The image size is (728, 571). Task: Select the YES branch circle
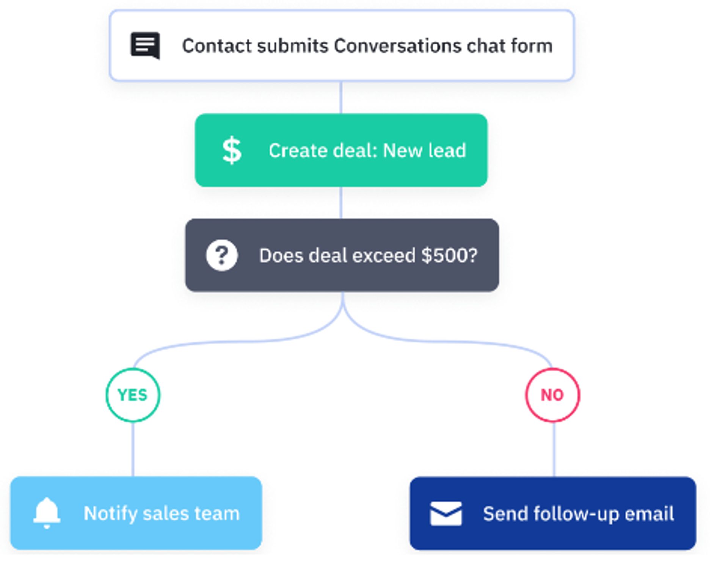point(133,395)
